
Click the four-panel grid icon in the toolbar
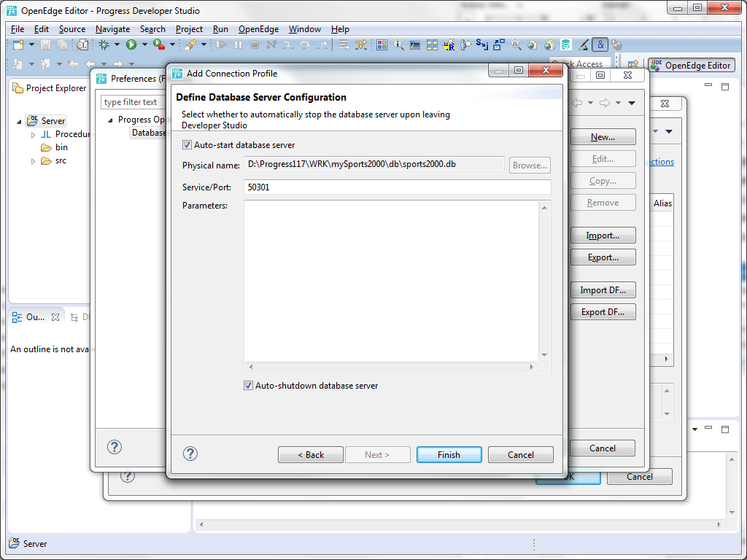tap(432, 44)
